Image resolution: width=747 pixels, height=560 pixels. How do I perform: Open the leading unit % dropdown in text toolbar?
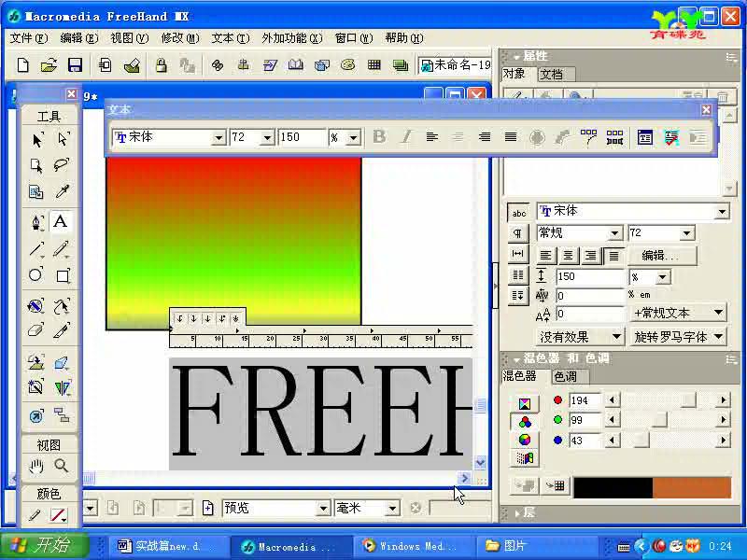coord(353,138)
